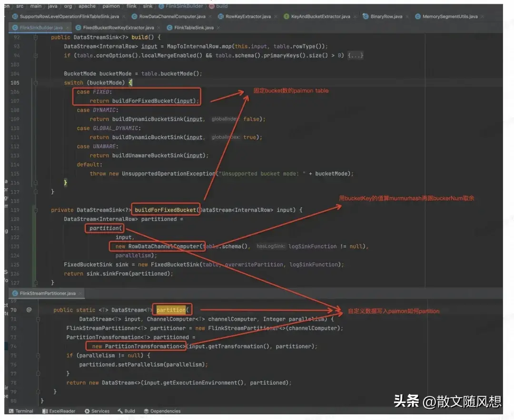Click line number 105 in the gutter
Image resolution: width=514 pixels, height=420 pixels.
15,83
